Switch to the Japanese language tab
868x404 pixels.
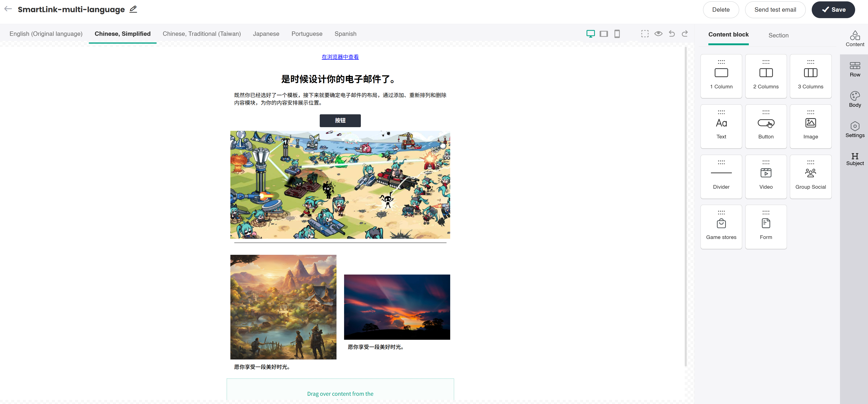pos(266,34)
